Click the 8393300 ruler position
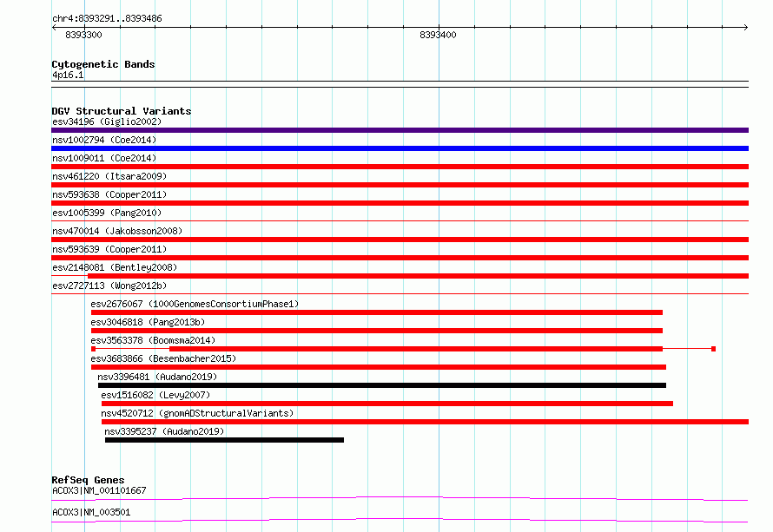The image size is (773, 532). pyautogui.click(x=83, y=35)
